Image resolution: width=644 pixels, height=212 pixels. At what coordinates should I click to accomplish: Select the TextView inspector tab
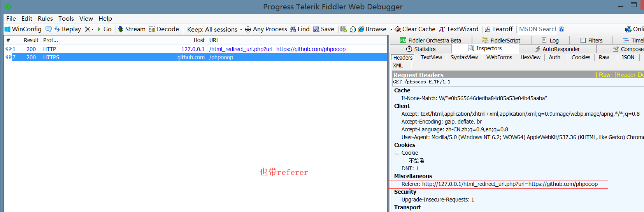[x=431, y=57]
